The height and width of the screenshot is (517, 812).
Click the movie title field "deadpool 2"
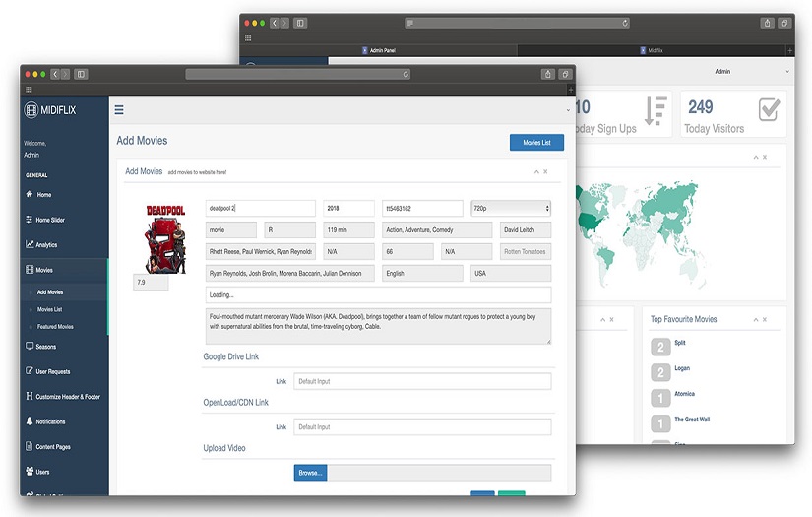click(x=261, y=208)
